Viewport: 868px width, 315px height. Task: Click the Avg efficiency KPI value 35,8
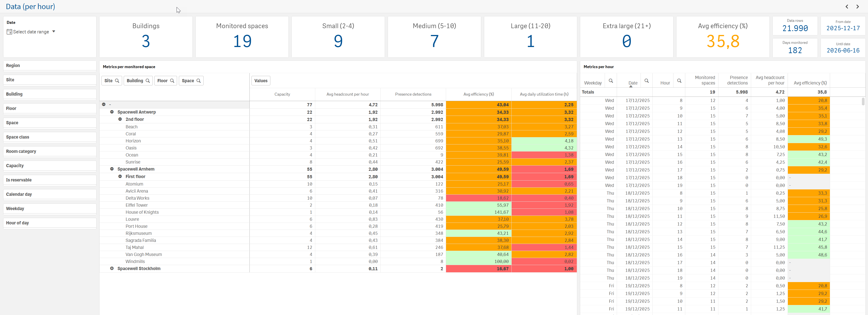[723, 42]
